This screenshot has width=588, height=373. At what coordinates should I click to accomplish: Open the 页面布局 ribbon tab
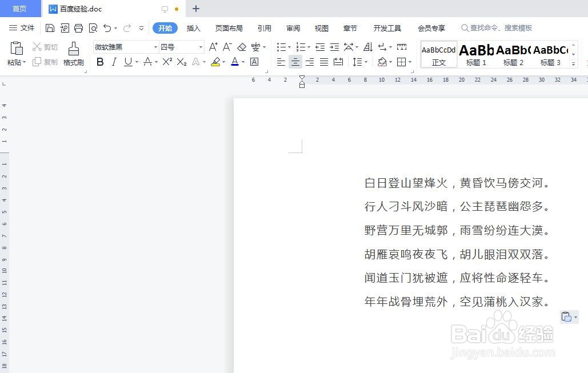point(229,27)
